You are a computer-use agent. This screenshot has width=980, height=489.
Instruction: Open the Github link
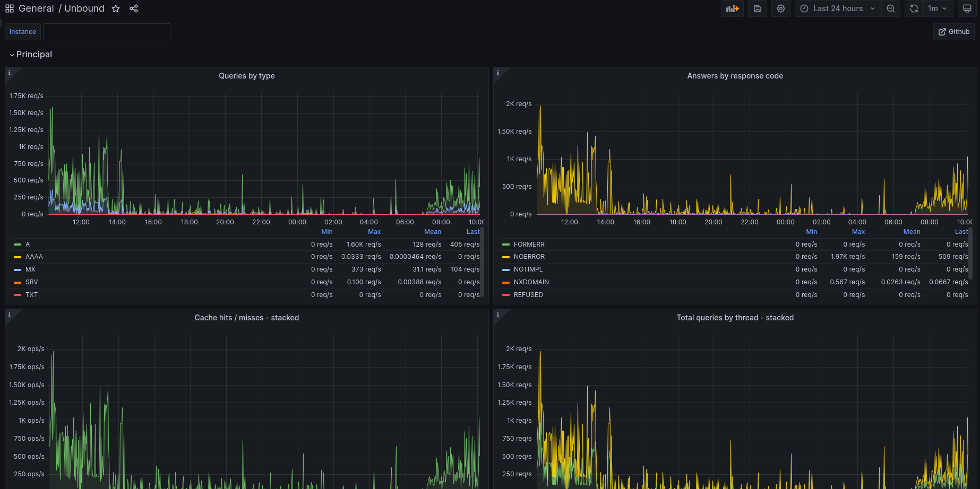pyautogui.click(x=954, y=32)
